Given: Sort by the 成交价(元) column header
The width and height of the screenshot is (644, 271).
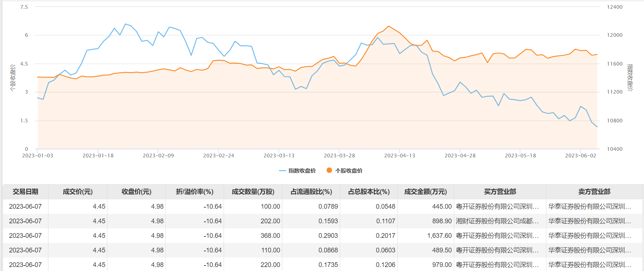Looking at the screenshot, I should click(78, 192).
